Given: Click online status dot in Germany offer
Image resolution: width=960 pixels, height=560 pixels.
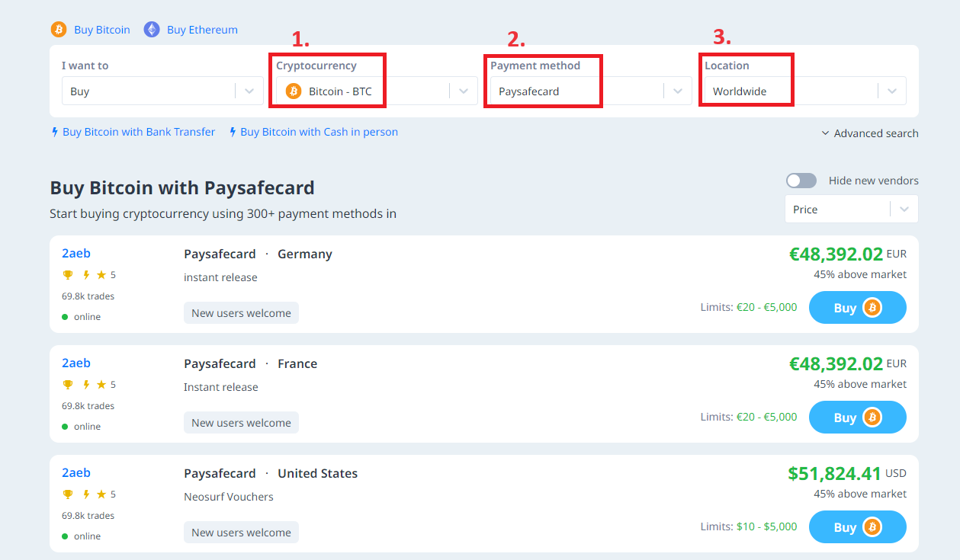Looking at the screenshot, I should (x=65, y=317).
